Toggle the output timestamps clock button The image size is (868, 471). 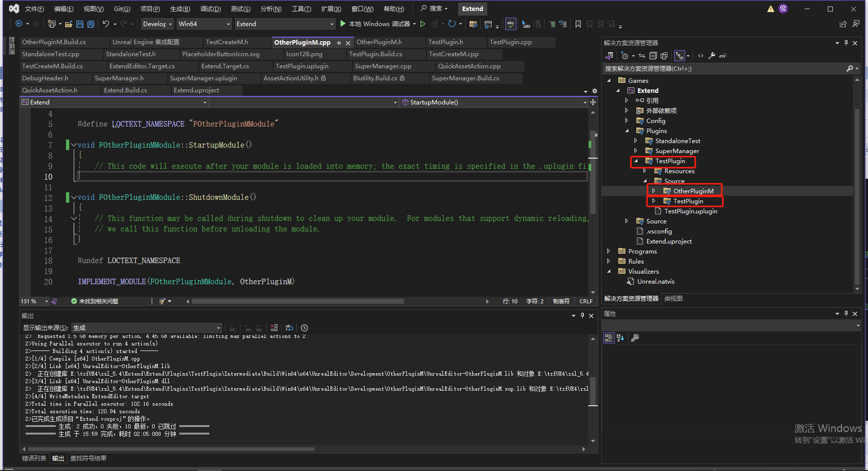(x=304, y=328)
